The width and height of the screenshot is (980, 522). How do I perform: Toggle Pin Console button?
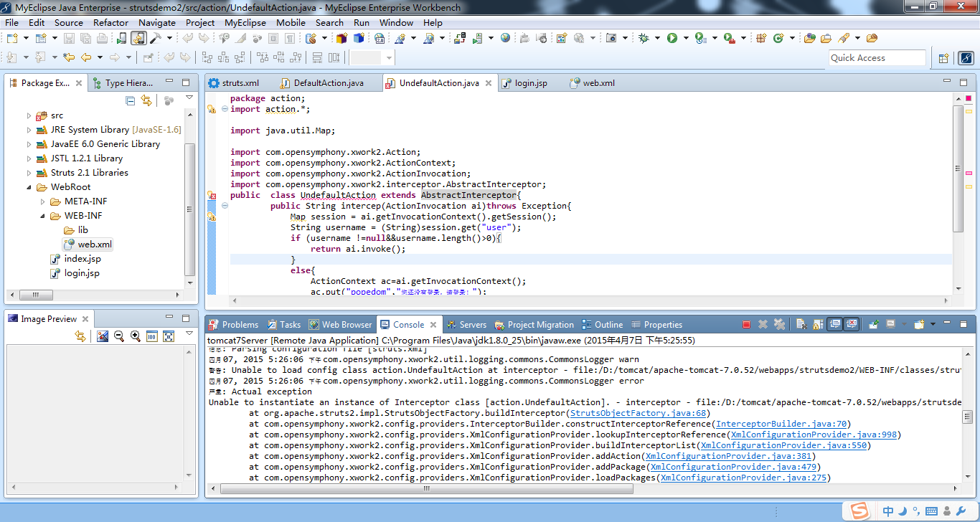(874, 325)
